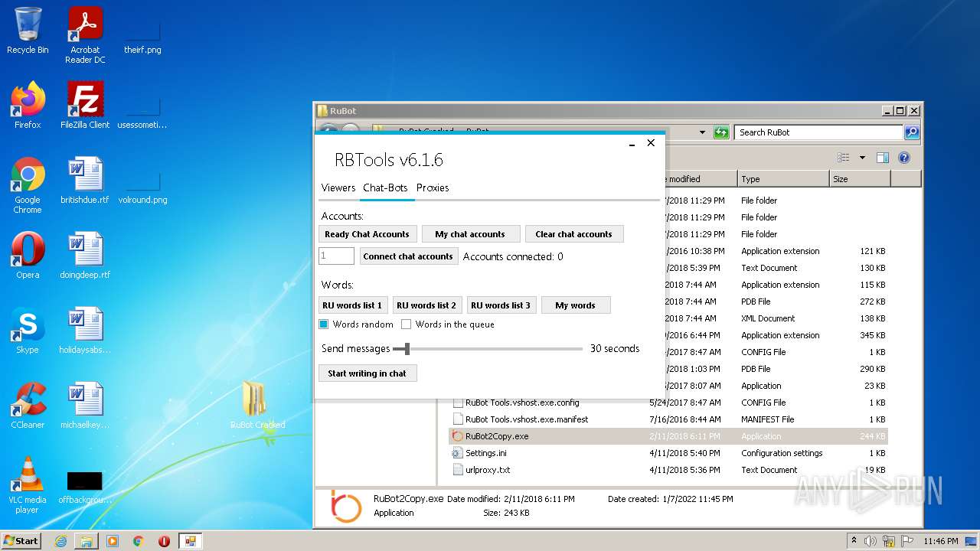This screenshot has height=551, width=980.
Task: Sort by the Type column header
Action: pyautogui.click(x=783, y=179)
